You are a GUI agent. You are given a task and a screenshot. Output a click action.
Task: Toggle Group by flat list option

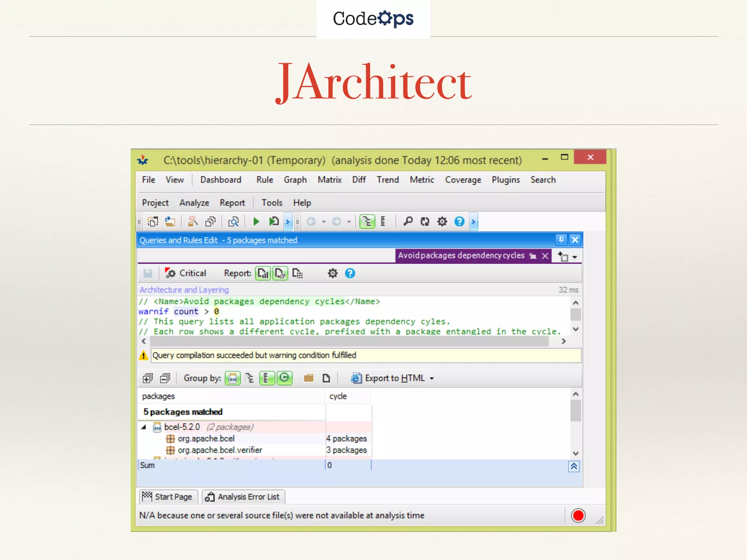point(267,378)
